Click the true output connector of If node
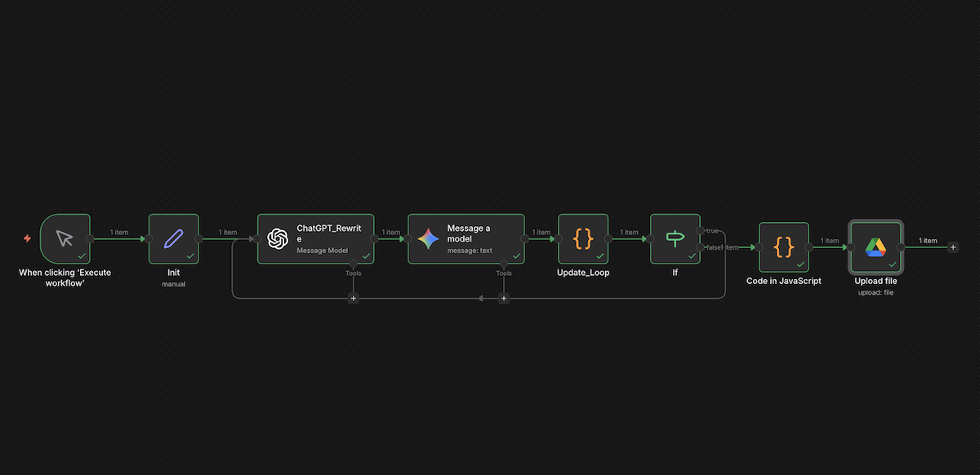 (701, 230)
